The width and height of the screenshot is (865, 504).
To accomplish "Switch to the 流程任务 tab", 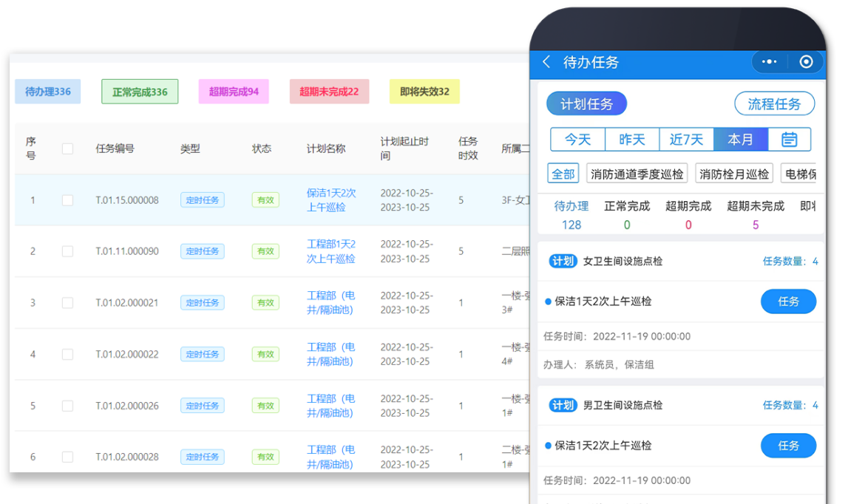I will (x=774, y=103).
